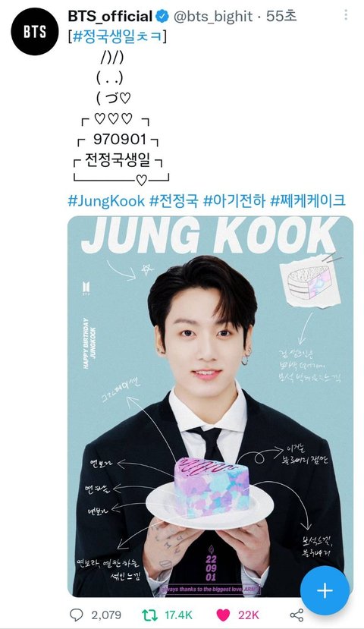
Task: Open the #아기전하 hashtag link
Action: click(234, 200)
